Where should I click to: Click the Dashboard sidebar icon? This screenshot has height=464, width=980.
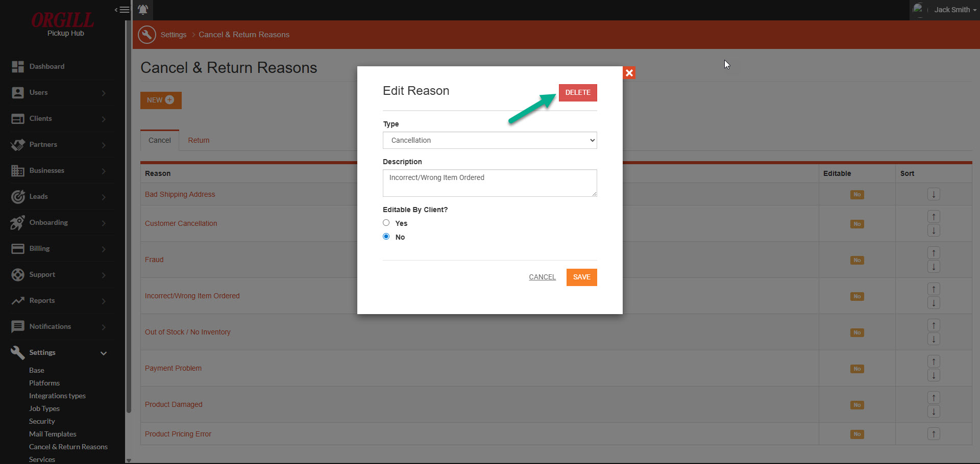coord(18,66)
